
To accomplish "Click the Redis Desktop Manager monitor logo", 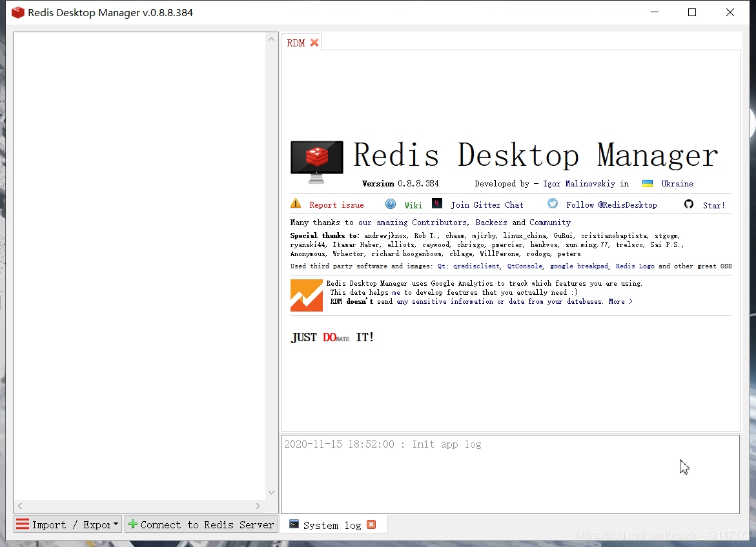I will [x=317, y=162].
